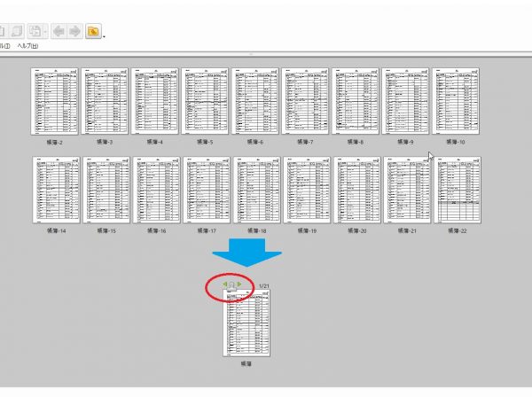Click the 帳簿-6 file name label
532x397 pixels.
tap(255, 142)
